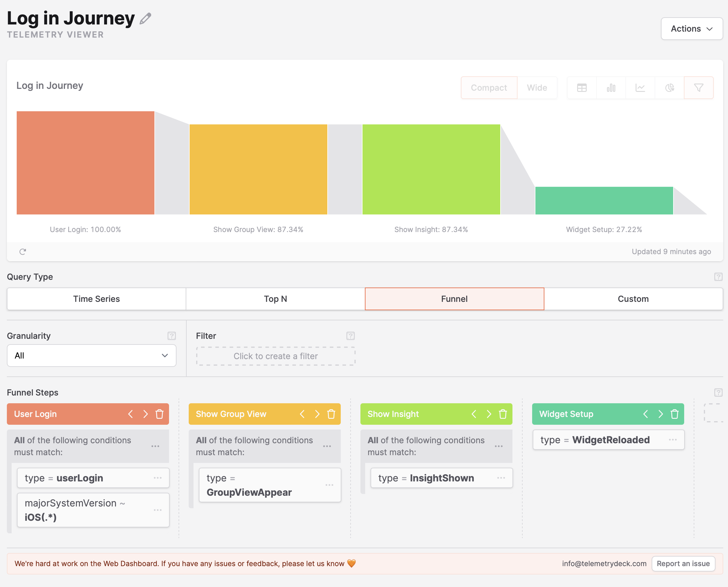This screenshot has height=587, width=728.
Task: Move Show Group View step right
Action: pos(317,414)
